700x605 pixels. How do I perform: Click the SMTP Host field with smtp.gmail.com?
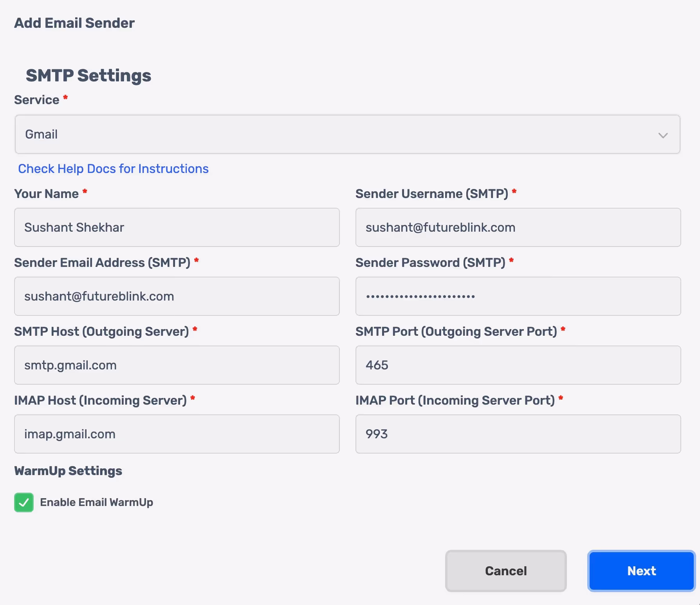[177, 365]
